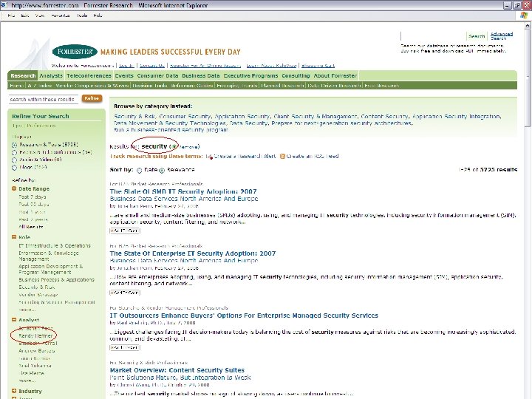
Task: Open the Analysts tab
Action: pos(51,75)
